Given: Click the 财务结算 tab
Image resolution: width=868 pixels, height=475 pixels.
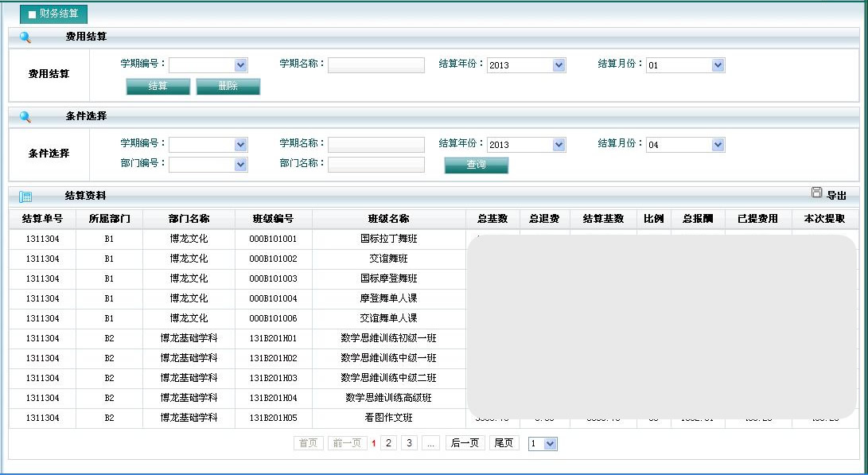Looking at the screenshot, I should [x=53, y=14].
